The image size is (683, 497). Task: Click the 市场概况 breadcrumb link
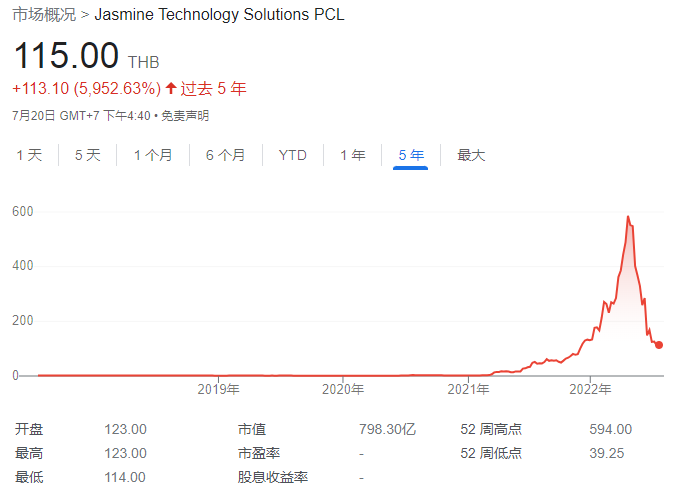click(41, 16)
